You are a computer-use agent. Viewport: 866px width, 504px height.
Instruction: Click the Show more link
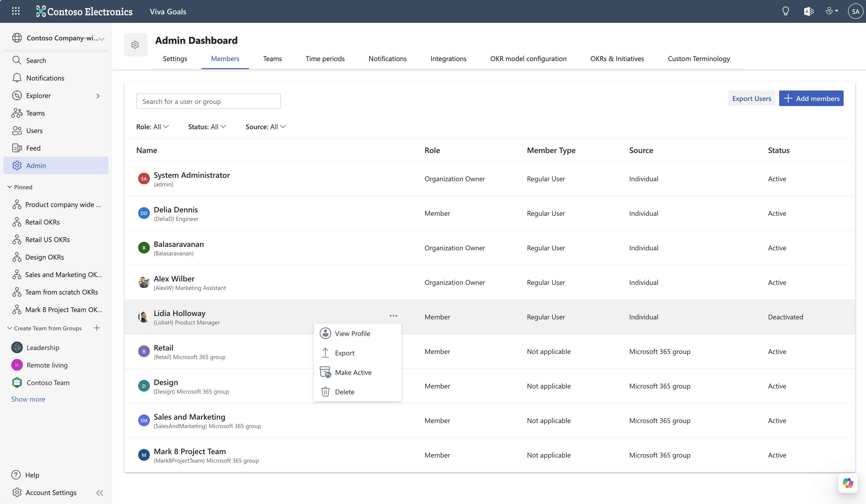[x=28, y=399]
